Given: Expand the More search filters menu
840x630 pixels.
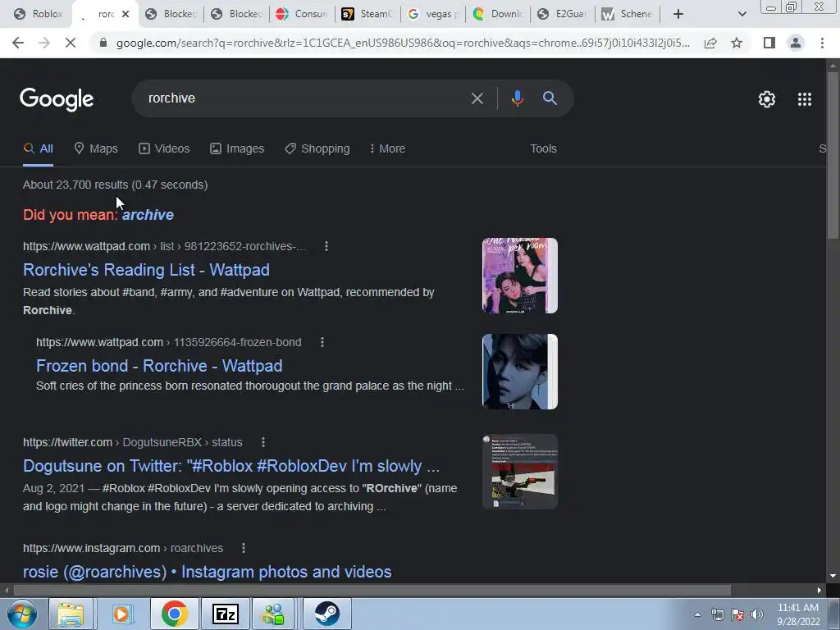Looking at the screenshot, I should pos(387,148).
